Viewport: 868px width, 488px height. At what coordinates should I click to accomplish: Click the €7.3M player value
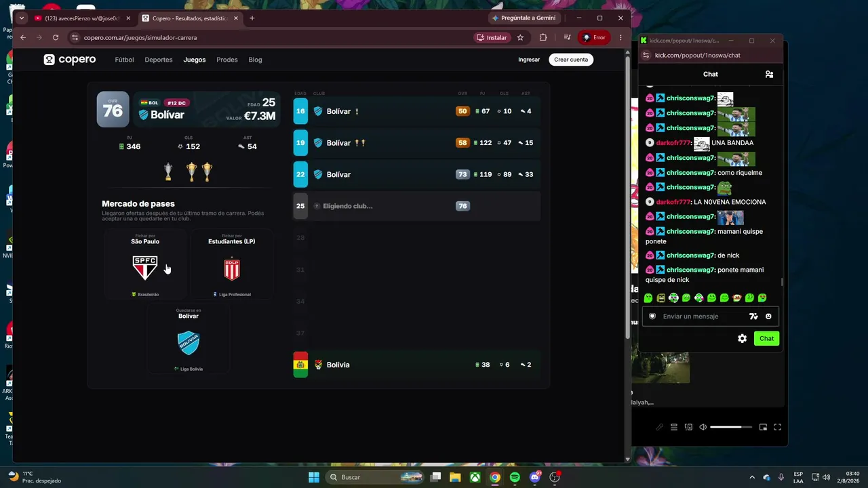pos(260,116)
